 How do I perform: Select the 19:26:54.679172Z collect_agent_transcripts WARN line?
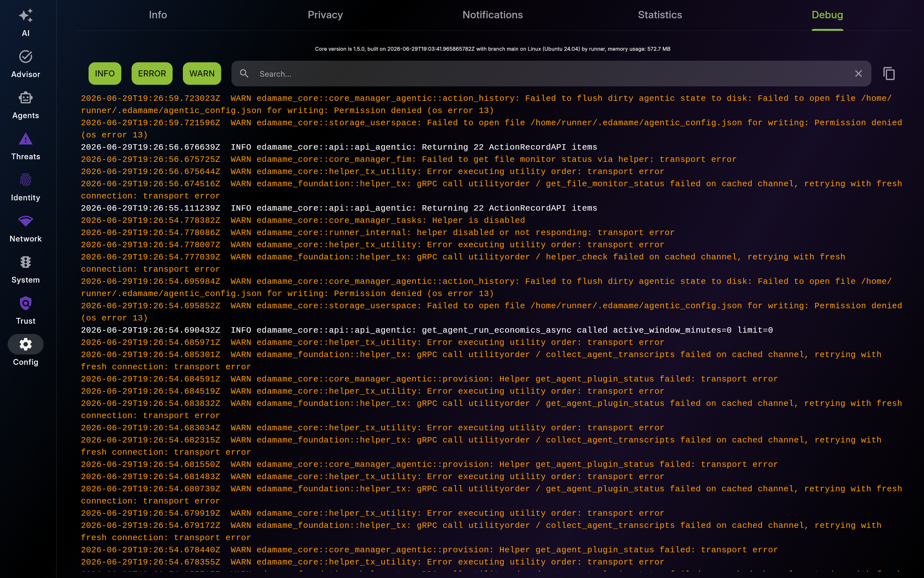(481, 532)
